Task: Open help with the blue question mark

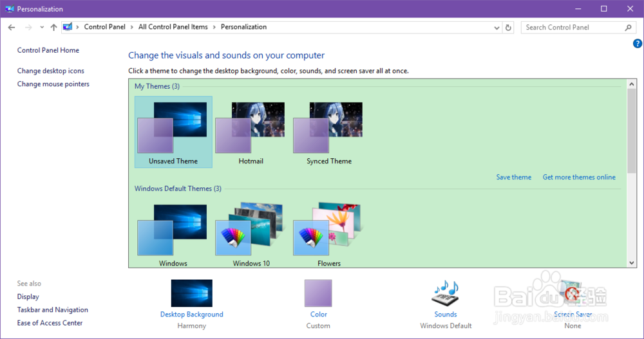Action: click(x=638, y=44)
